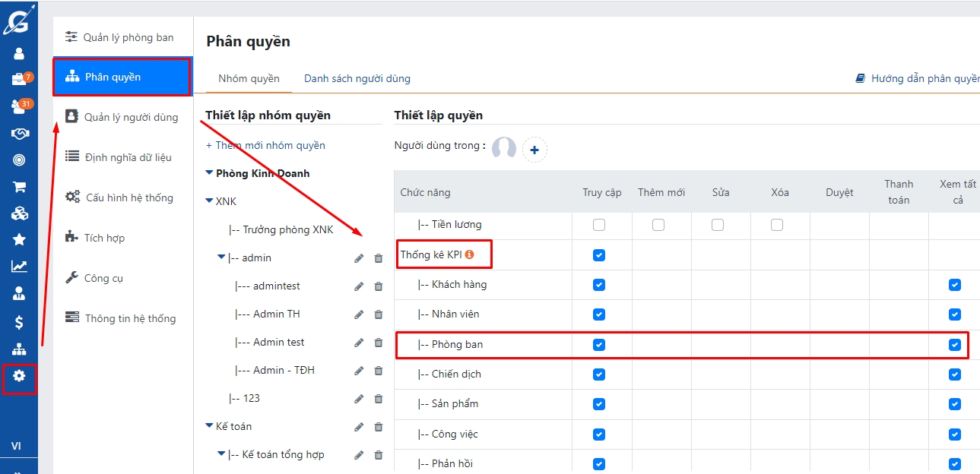This screenshot has height=474, width=980.
Task: Open Quản lý người dùng menu
Action: point(131,117)
